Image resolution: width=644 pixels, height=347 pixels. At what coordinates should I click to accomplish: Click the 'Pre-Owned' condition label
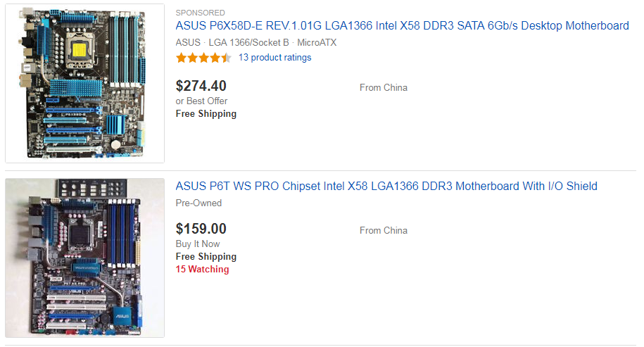pyautogui.click(x=198, y=203)
